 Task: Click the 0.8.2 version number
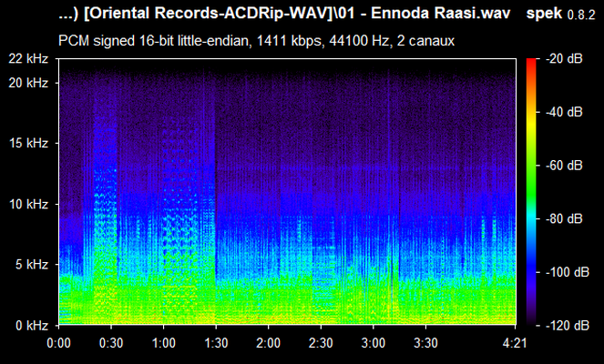click(581, 15)
